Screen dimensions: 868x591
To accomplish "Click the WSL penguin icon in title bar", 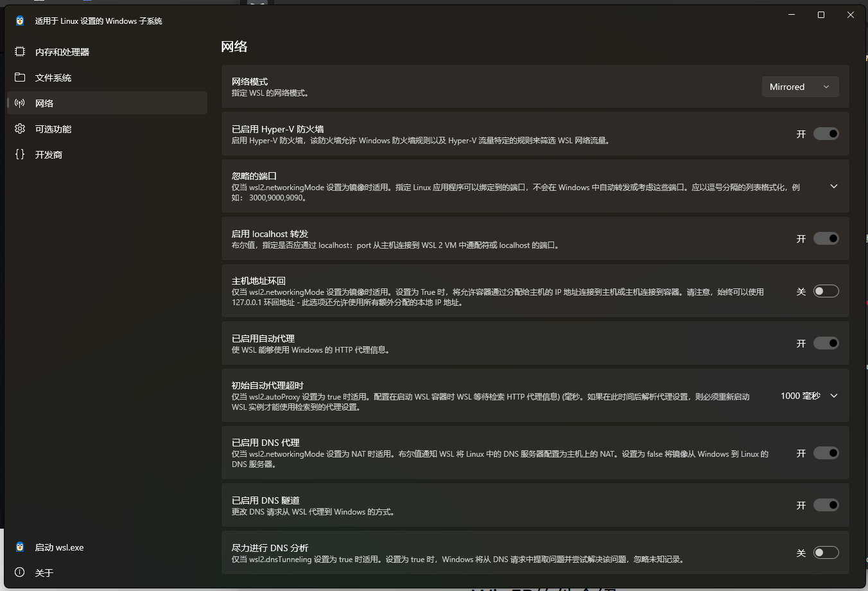I will click(20, 21).
